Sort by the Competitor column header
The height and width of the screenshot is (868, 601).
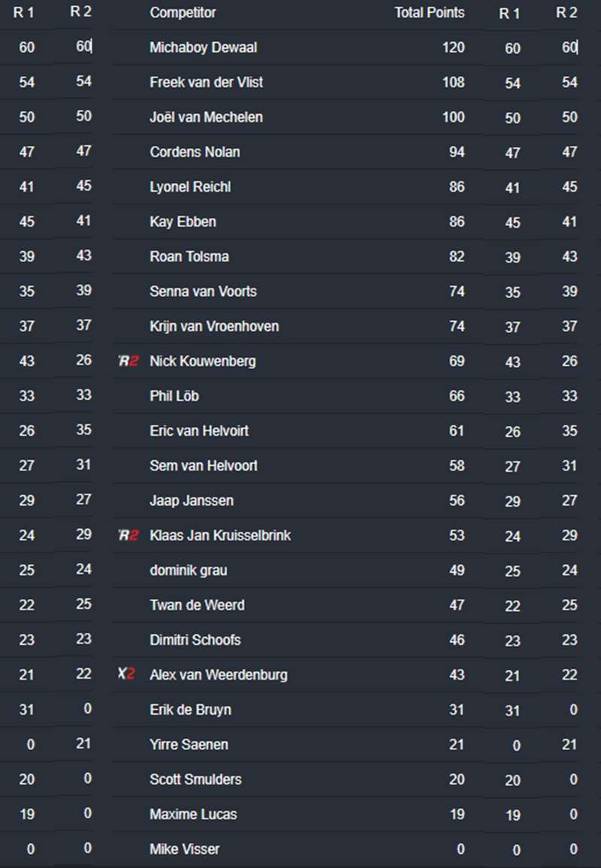click(x=183, y=13)
